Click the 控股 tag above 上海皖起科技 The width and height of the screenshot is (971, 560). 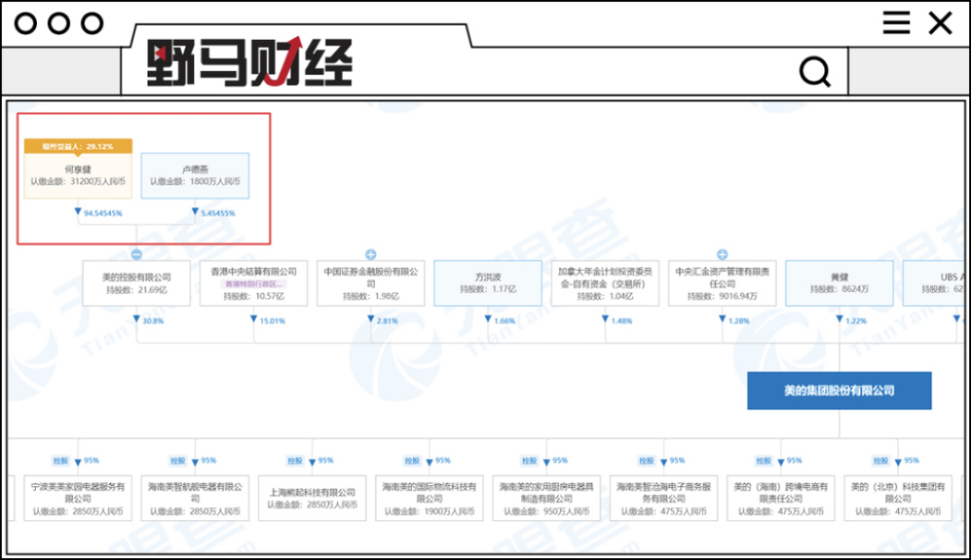[x=295, y=460]
